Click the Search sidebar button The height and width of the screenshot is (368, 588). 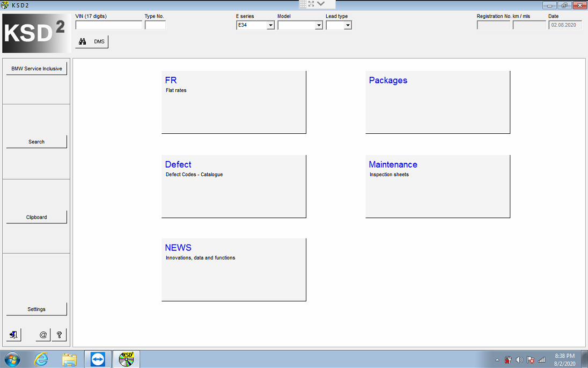coord(36,142)
